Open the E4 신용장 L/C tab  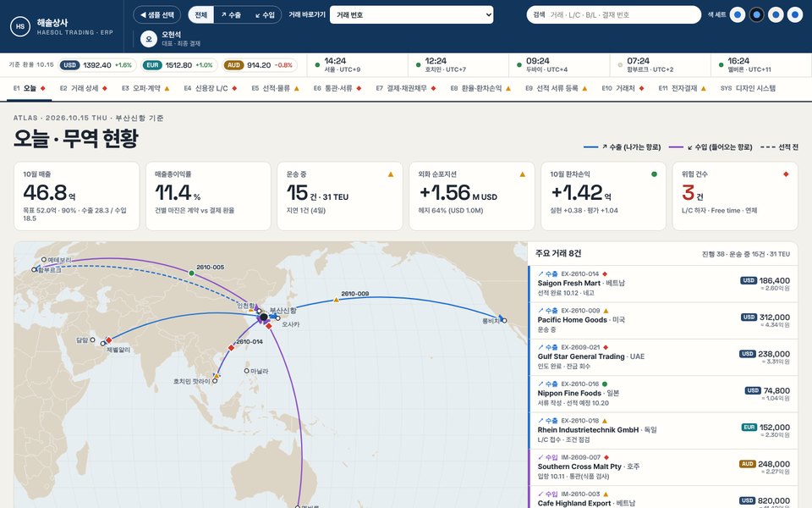[x=211, y=89]
